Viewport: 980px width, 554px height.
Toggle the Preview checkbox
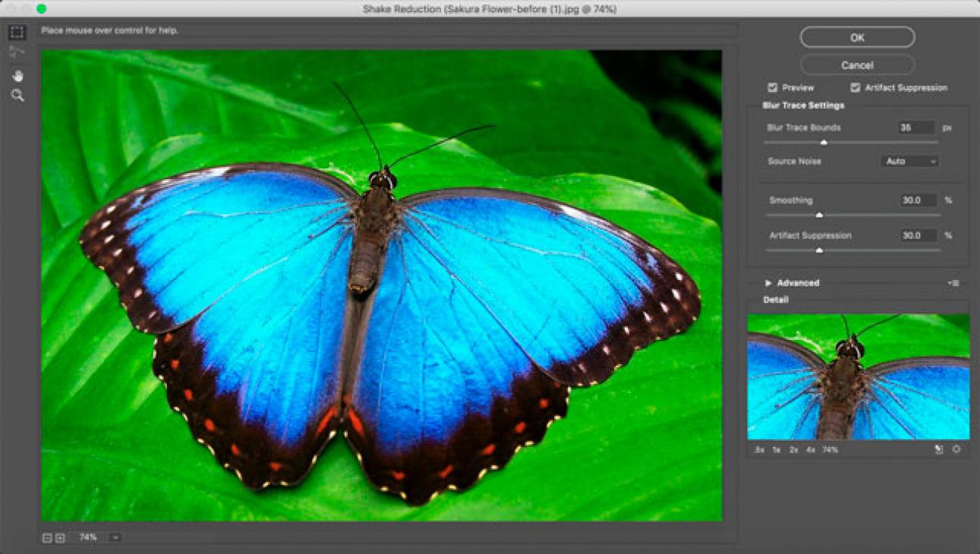click(x=773, y=88)
